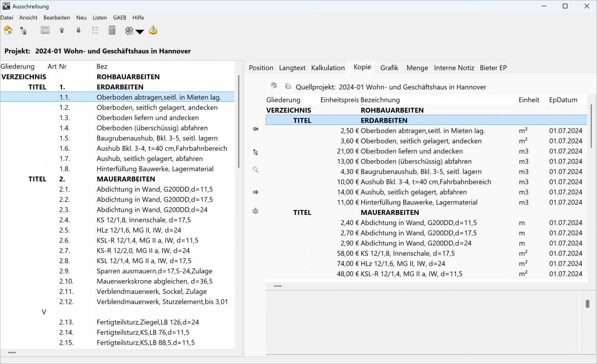This screenshot has height=364, width=597.
Task: Click the left list vertical scrollbar
Action: pyautogui.click(x=239, y=121)
